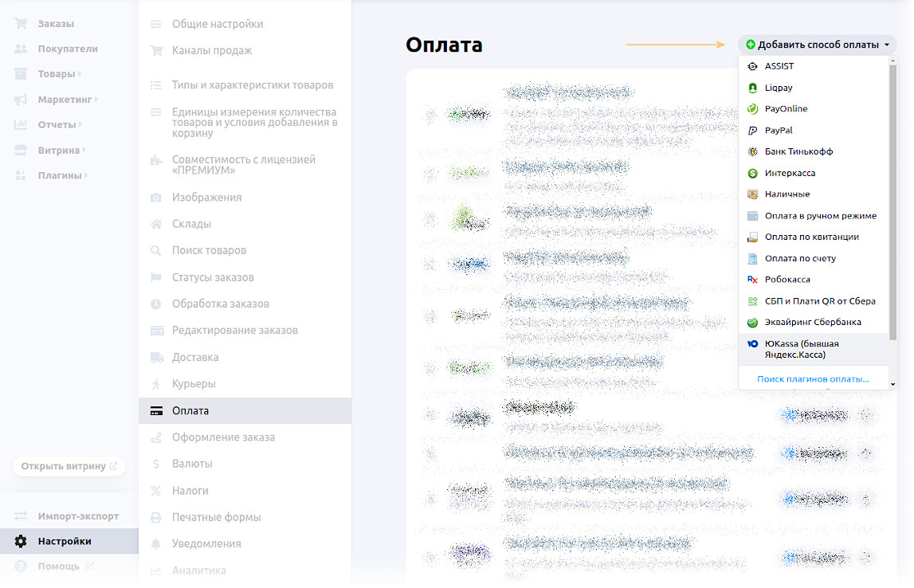Click the shopping cart icon beside Заказы
This screenshot has height=588, width=914.
click(21, 24)
